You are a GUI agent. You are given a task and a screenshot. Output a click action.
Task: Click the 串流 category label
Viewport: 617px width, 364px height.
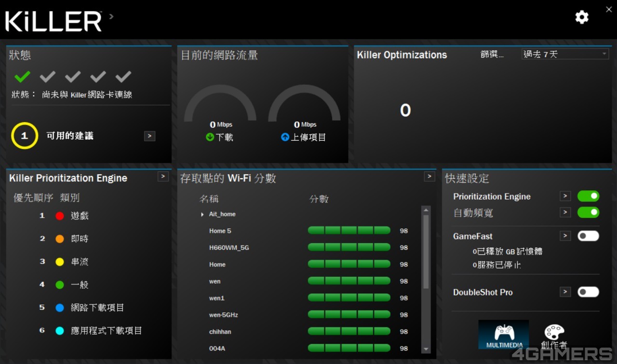click(x=80, y=262)
